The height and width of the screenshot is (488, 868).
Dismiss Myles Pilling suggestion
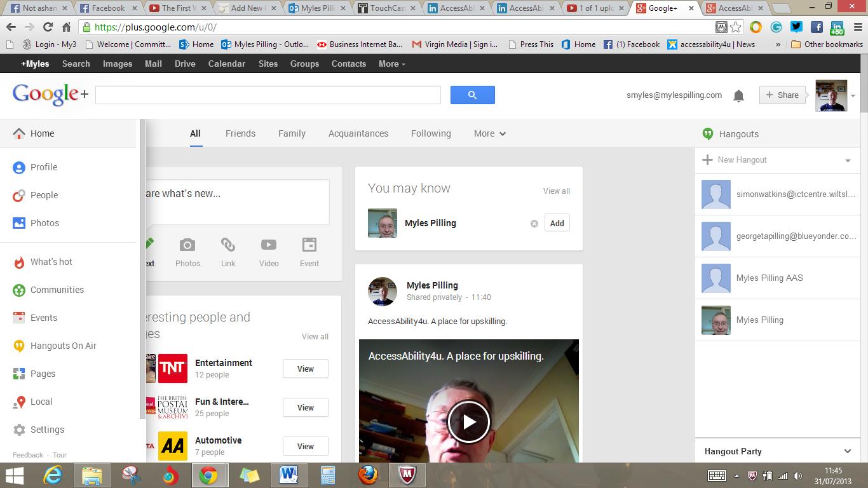(534, 224)
